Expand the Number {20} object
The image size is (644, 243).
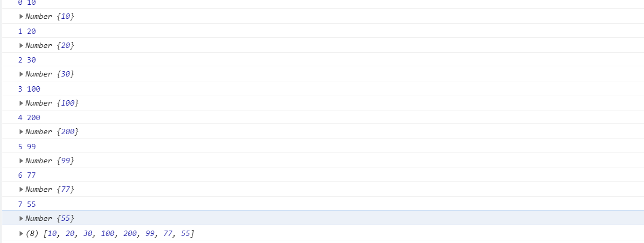(x=22, y=46)
